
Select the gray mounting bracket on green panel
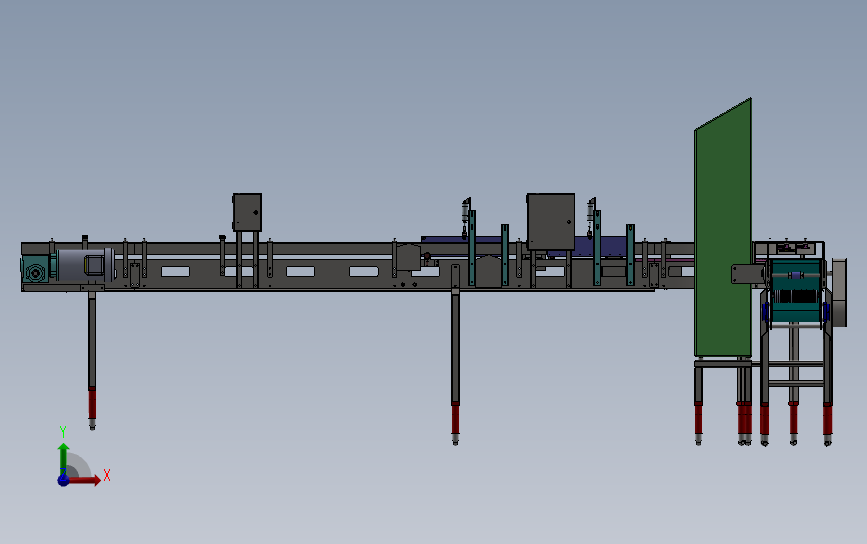[748, 274]
